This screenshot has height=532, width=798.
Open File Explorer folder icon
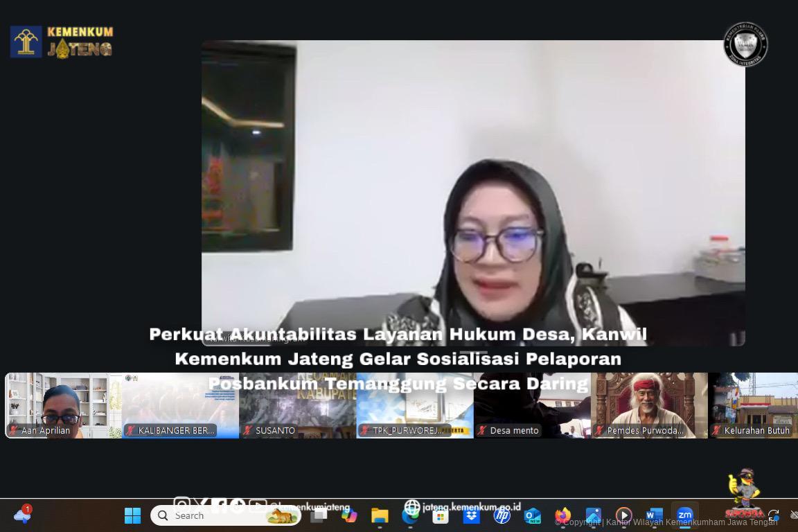click(x=380, y=515)
